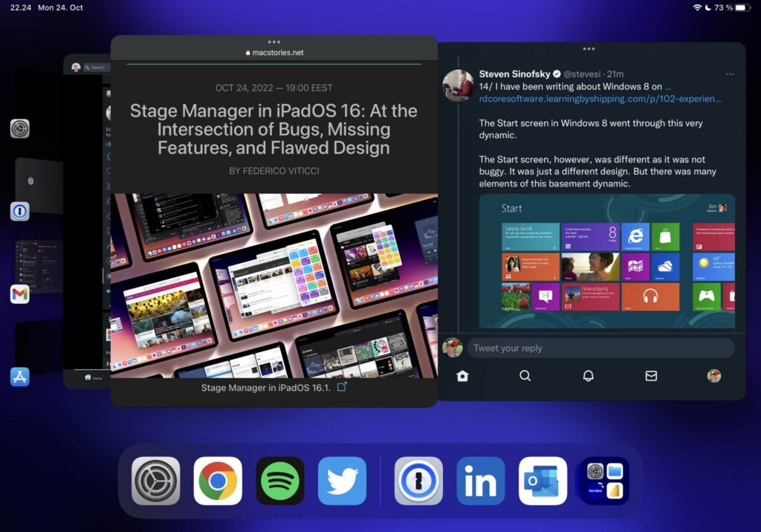Screen dimensions: 761x532
Task: Open the Stage Manager article title
Action: [x=273, y=129]
